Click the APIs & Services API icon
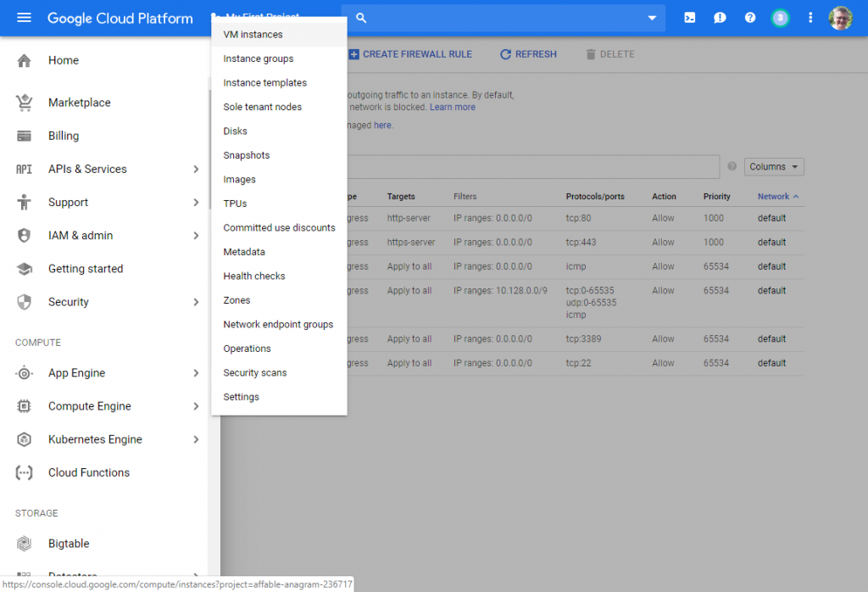Image resolution: width=868 pixels, height=592 pixels. point(24,169)
